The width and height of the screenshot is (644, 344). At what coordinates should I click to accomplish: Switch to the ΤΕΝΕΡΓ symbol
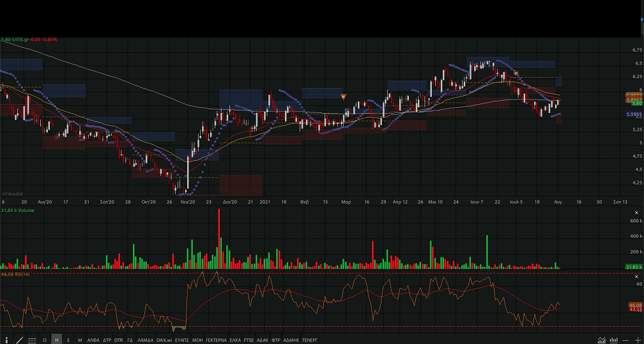[310, 340]
